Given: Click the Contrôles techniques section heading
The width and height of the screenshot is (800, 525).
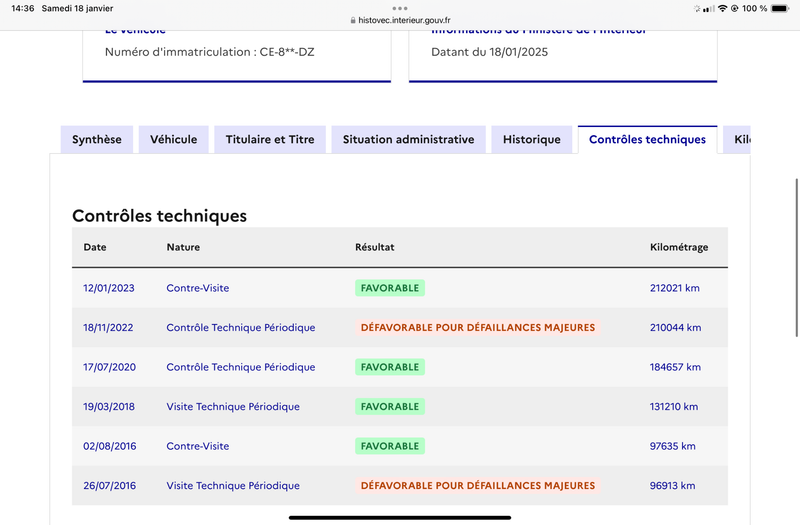Looking at the screenshot, I should [x=159, y=216].
